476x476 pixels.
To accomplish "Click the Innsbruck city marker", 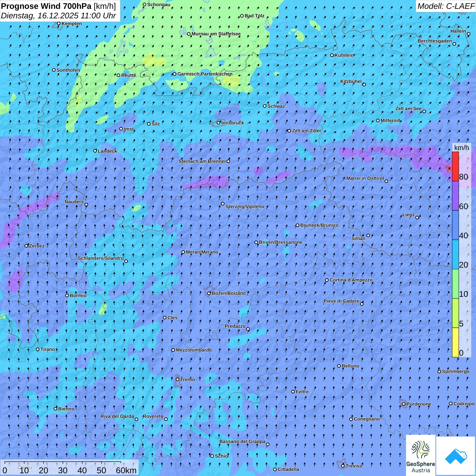I will (x=219, y=123).
